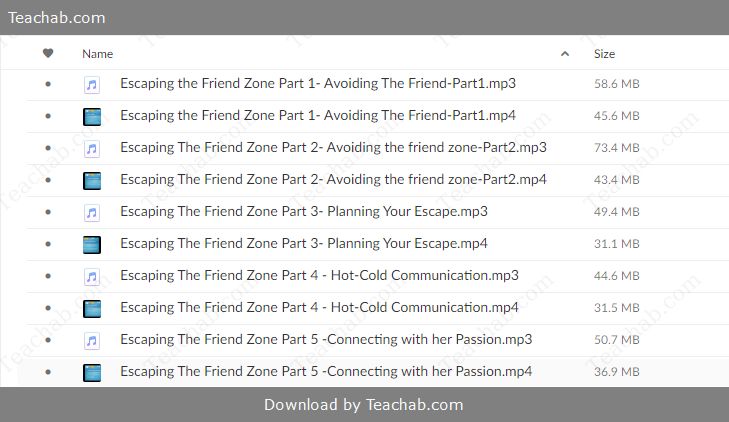Image resolution: width=729 pixels, height=422 pixels.
Task: Click the 31.1 MB size cell
Action: click(x=616, y=244)
